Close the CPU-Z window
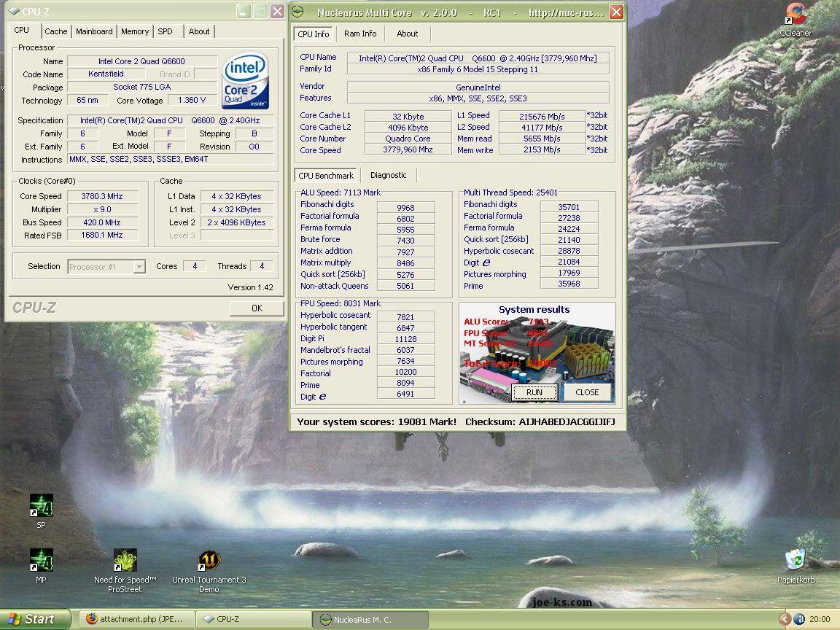Screen dimensions: 840x630 (x=277, y=11)
